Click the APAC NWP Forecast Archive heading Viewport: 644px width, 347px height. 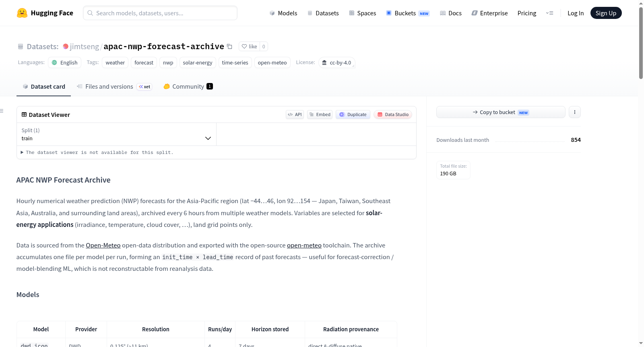(x=63, y=180)
